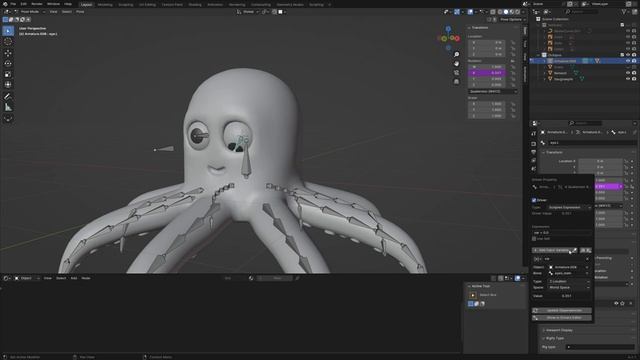Open driver Type Scripted Expression dropdown
This screenshot has height=360, width=640.
point(569,207)
